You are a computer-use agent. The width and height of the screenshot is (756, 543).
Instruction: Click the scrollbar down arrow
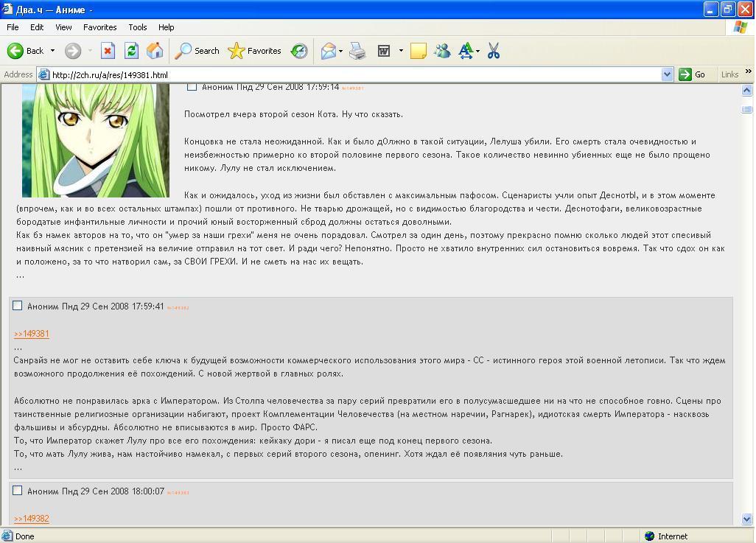pos(747,519)
